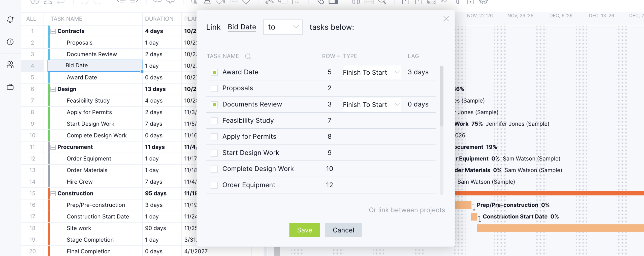Click the magnifier zoom icon in top toolbar

pos(382,2)
